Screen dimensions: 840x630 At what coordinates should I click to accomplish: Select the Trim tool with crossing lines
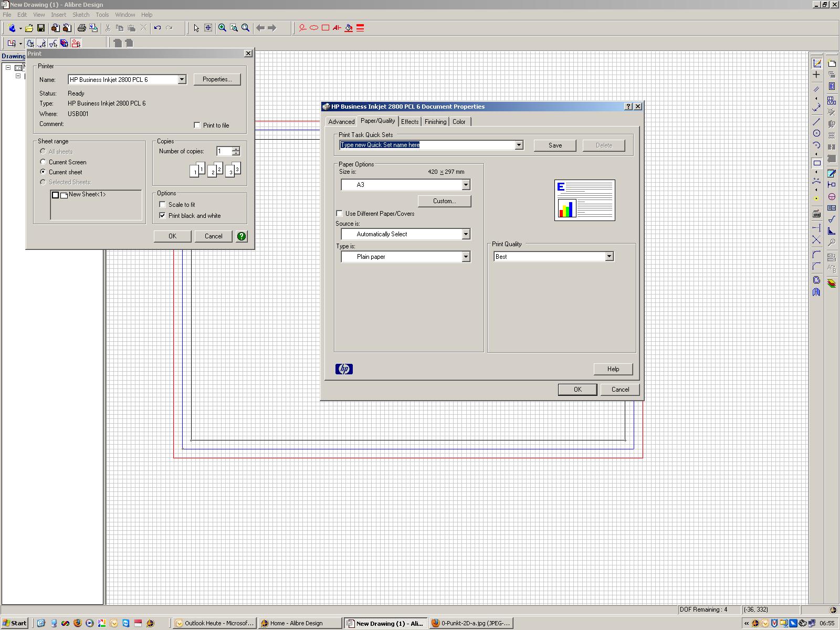817,239
